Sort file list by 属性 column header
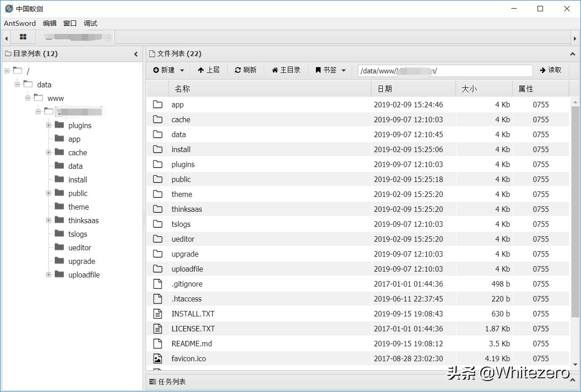The image size is (581, 392). point(541,89)
